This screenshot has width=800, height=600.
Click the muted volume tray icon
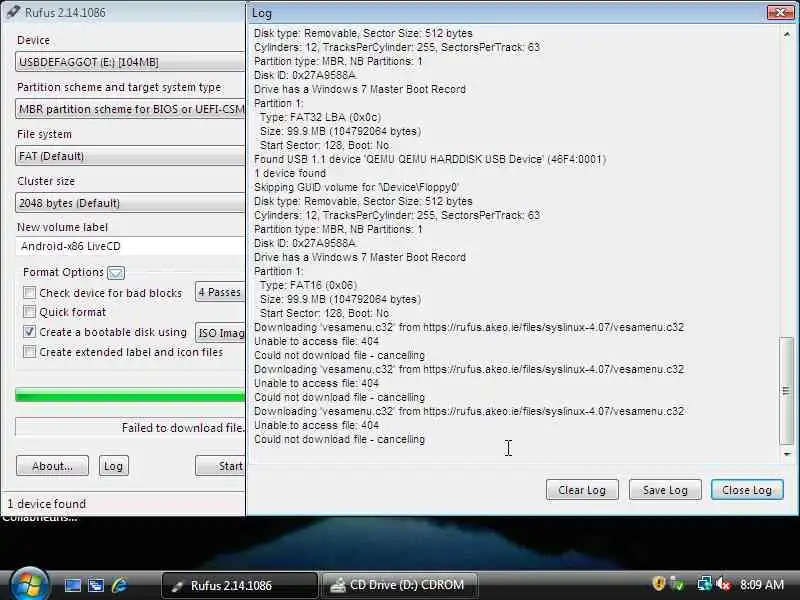point(723,584)
